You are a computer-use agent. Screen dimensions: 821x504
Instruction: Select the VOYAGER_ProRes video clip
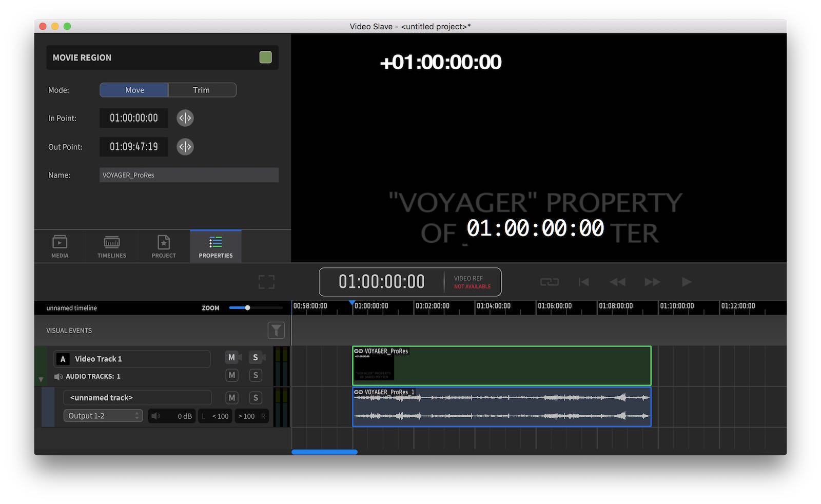pyautogui.click(x=502, y=365)
